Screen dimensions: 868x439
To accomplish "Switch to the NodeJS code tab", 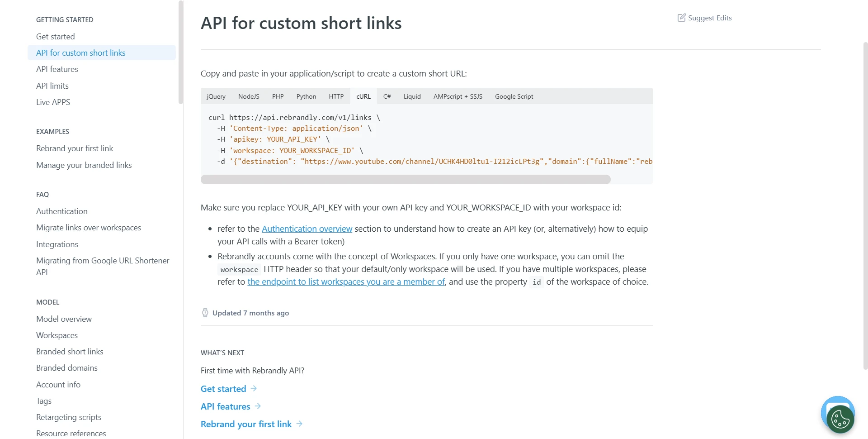I will pyautogui.click(x=249, y=96).
